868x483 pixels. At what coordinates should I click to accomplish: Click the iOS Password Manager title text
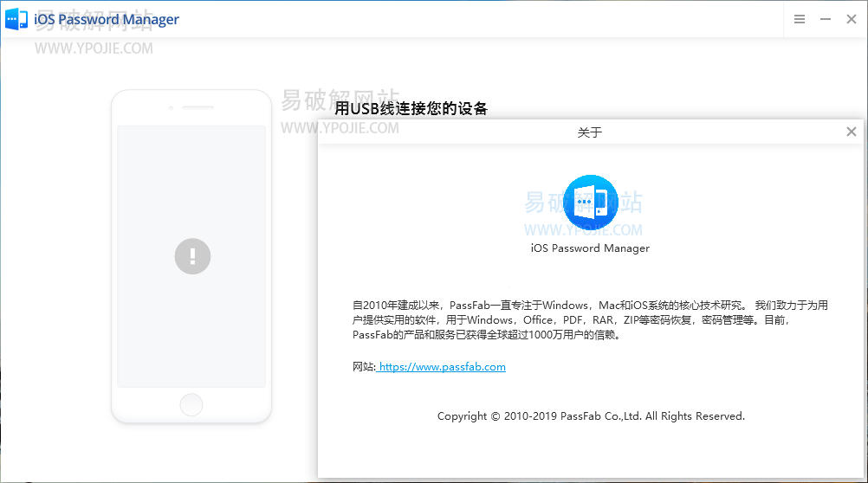point(107,20)
